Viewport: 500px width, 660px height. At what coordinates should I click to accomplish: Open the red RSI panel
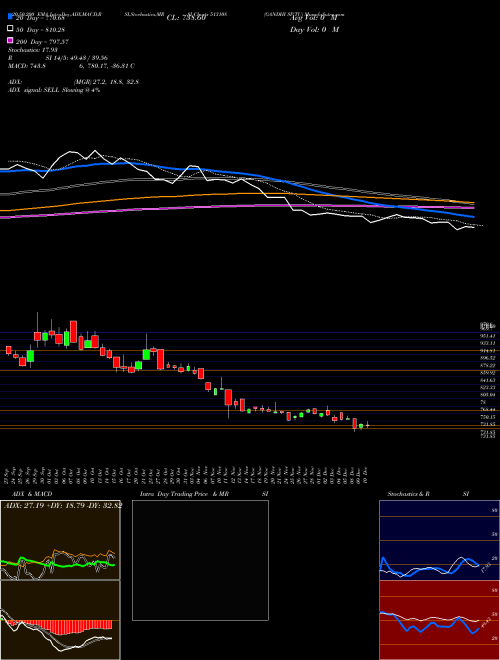tap(439, 620)
